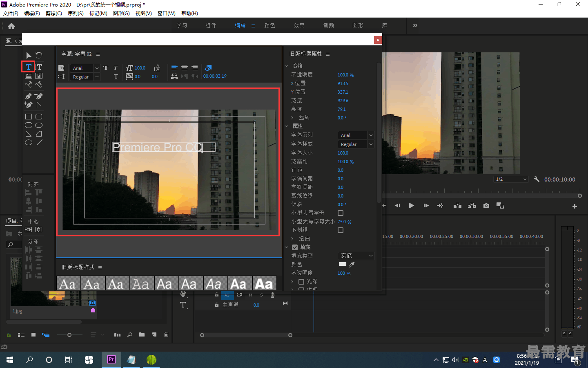Image resolution: width=588 pixels, height=368 pixels.
Task: Toggle the A1 audio track target
Action: click(x=227, y=295)
